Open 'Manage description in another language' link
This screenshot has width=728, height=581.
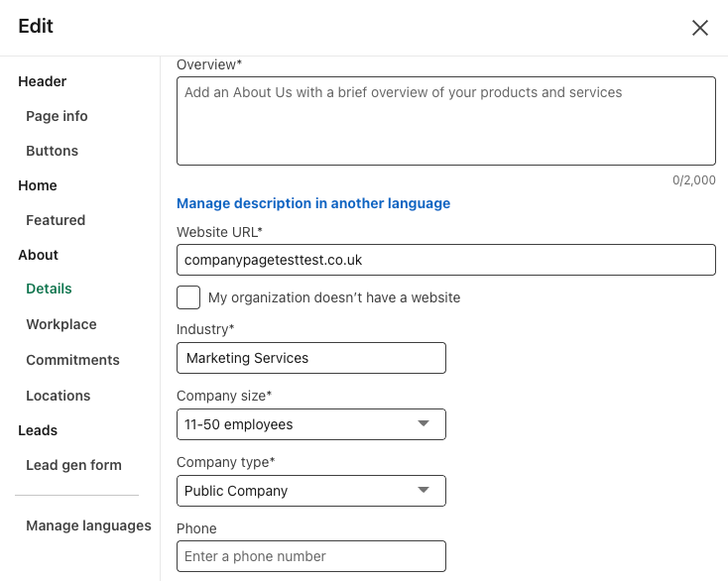pyautogui.click(x=313, y=203)
